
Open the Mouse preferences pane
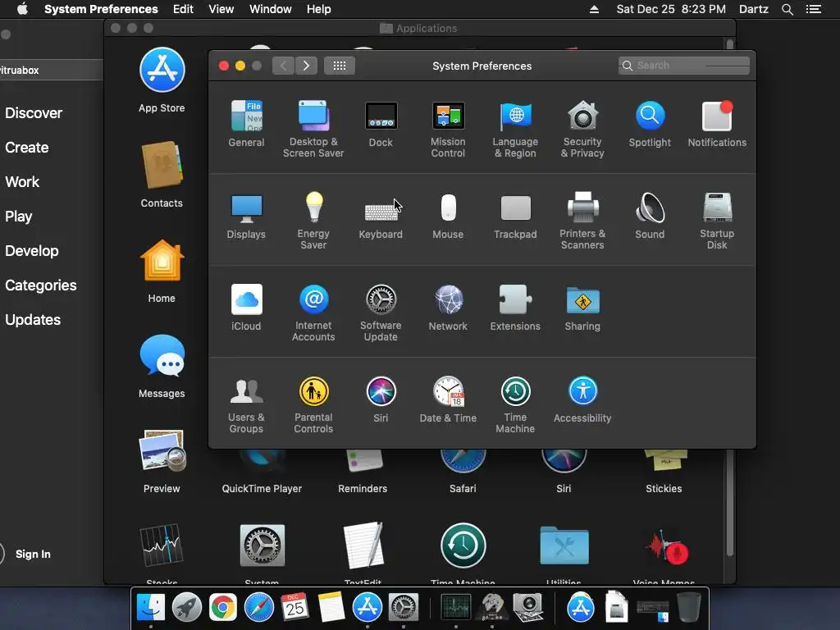click(x=448, y=216)
